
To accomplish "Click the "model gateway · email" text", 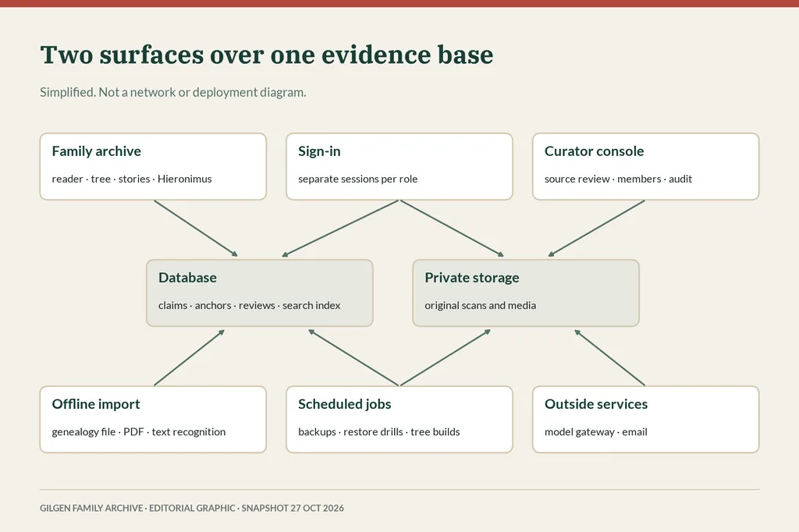I will click(595, 431).
